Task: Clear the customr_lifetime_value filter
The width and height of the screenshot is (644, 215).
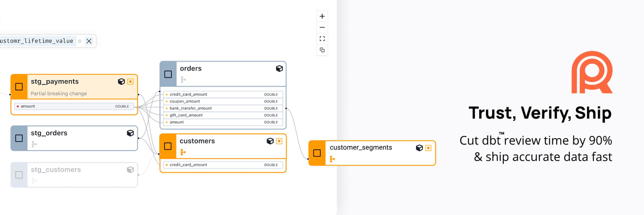Action: click(89, 41)
